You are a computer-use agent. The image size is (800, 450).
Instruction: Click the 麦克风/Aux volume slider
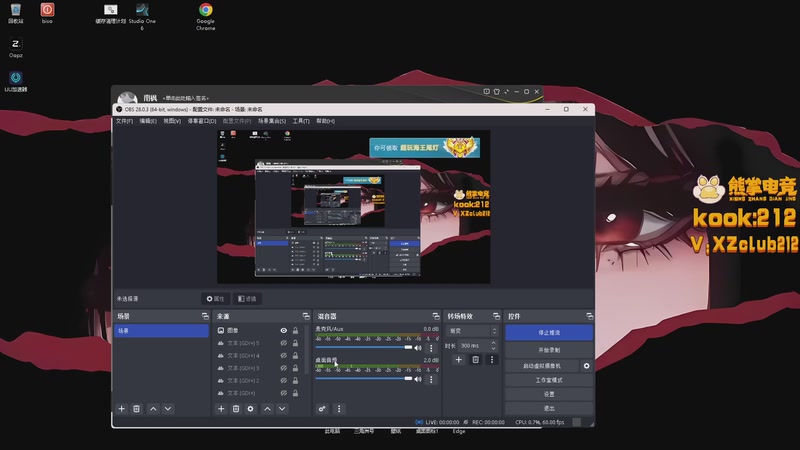[364, 347]
